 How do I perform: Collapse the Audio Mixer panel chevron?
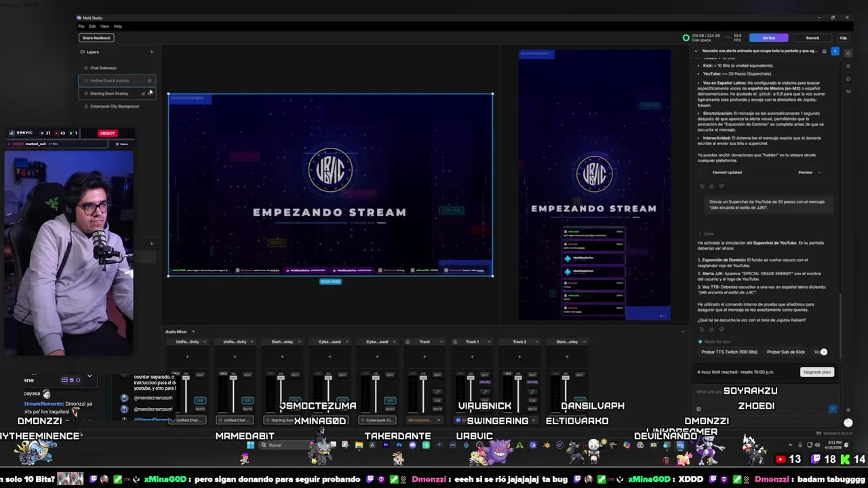tap(683, 331)
